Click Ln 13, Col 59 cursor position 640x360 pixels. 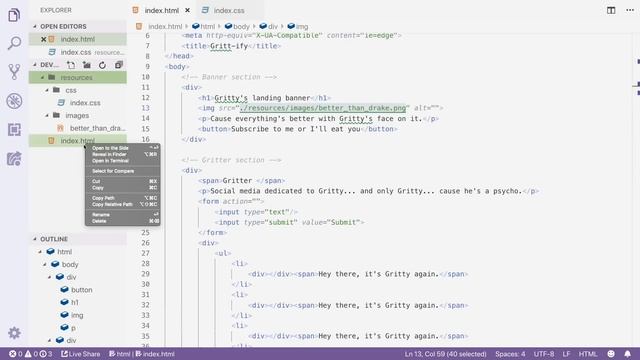(x=445, y=354)
